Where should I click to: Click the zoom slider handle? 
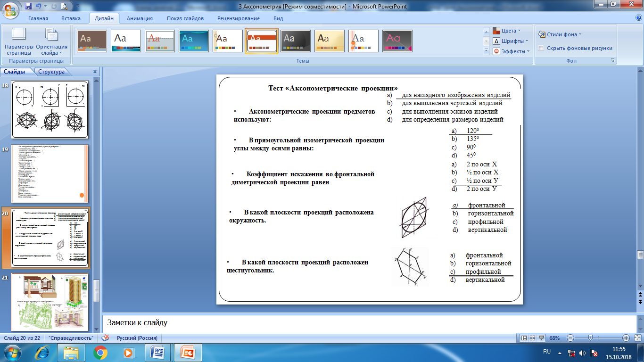point(590,338)
